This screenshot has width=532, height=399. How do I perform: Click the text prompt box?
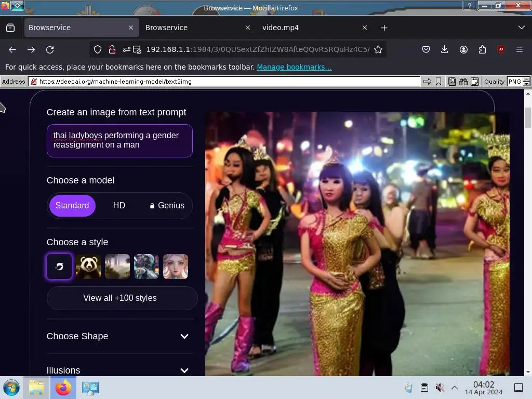119,140
